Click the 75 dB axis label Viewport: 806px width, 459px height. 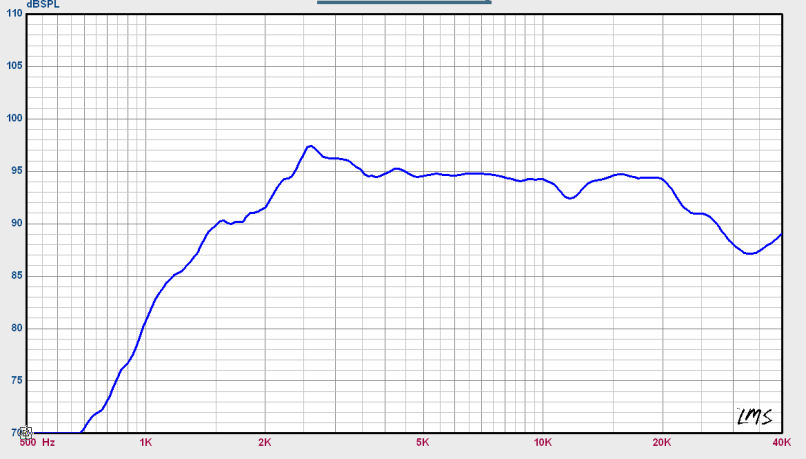click(x=16, y=380)
